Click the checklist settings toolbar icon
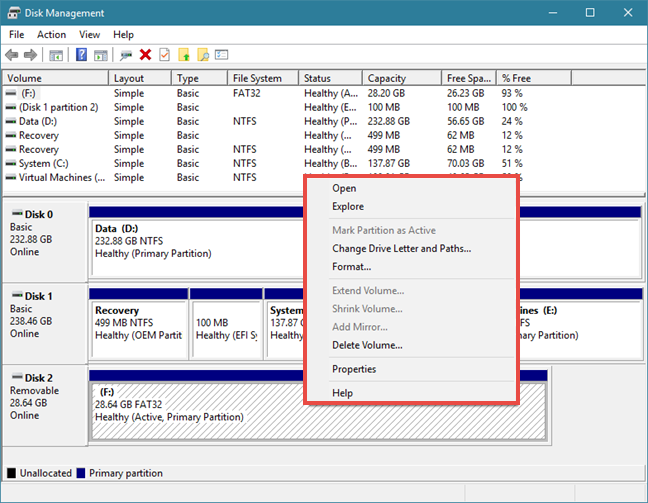Image resolution: width=648 pixels, height=503 pixels. (x=222, y=55)
